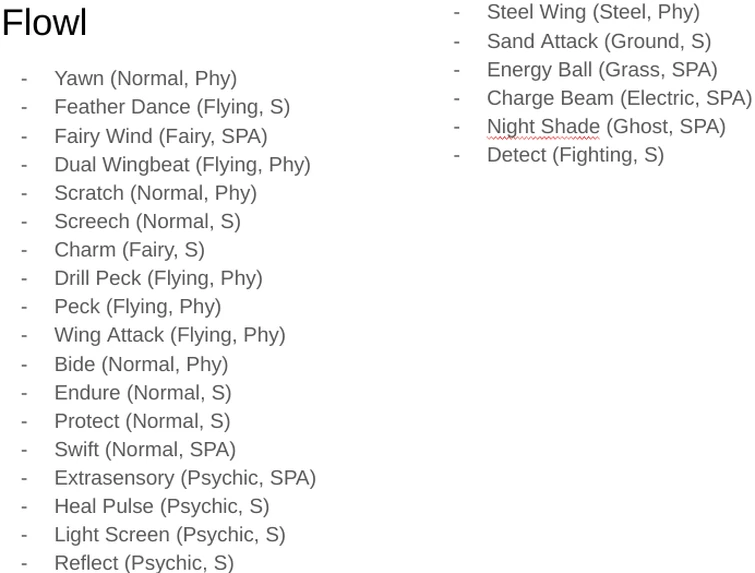
Task: Place cursor in Dual Wingbeat line
Action: (x=182, y=164)
